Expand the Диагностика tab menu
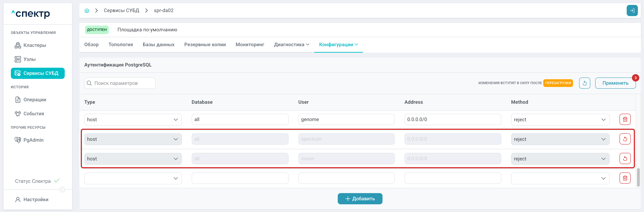The width and height of the screenshot is (644, 212). (292, 44)
